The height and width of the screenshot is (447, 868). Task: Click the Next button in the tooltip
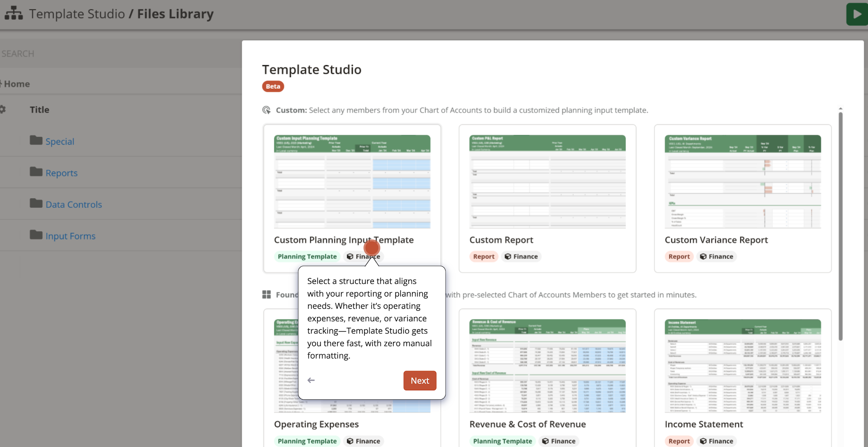pyautogui.click(x=420, y=380)
